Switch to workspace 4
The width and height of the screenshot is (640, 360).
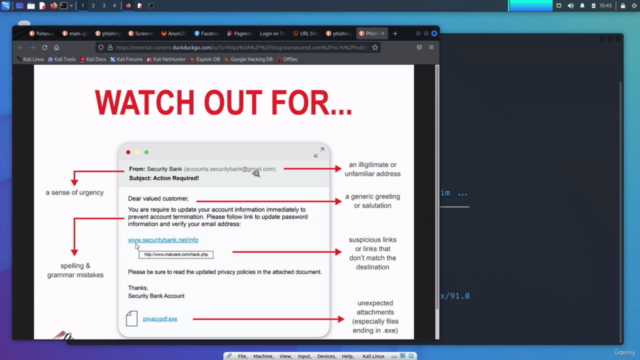(x=114, y=6)
